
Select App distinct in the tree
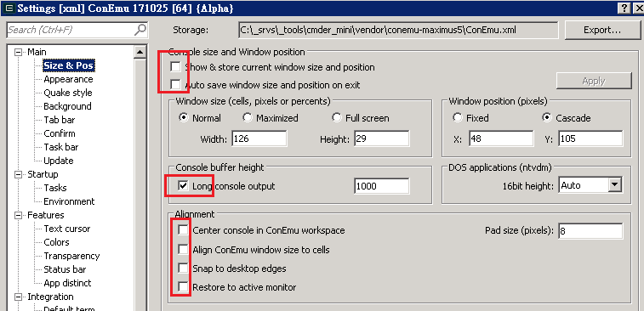(x=67, y=283)
